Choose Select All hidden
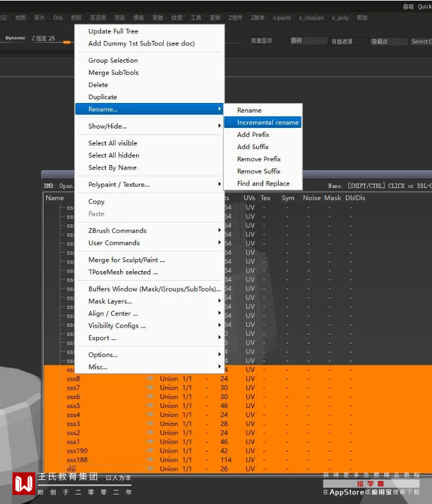Screen dimensions: 432x504 149,155
